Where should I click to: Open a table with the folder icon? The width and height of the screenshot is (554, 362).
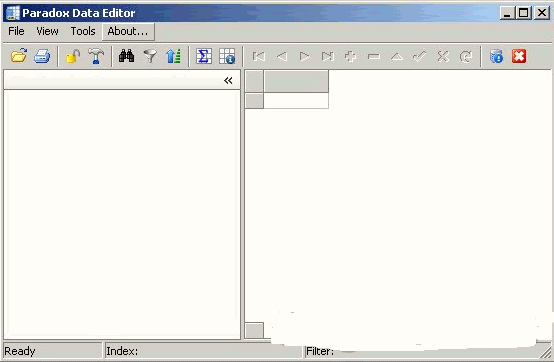pos(19,56)
